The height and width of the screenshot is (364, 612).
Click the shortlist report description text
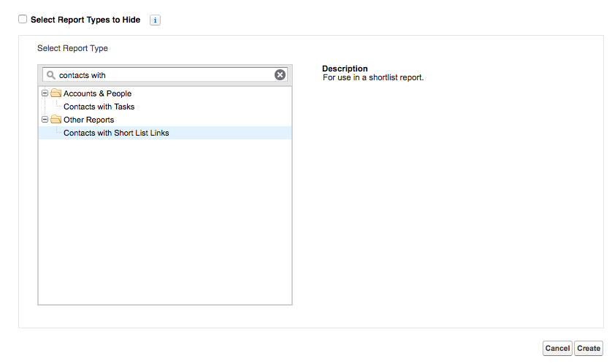[x=373, y=77]
